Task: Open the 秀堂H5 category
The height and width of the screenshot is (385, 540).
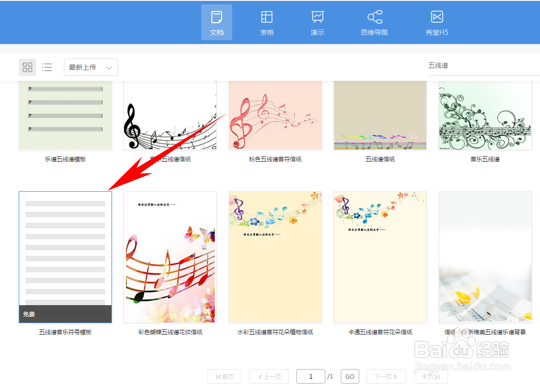Action: point(437,22)
